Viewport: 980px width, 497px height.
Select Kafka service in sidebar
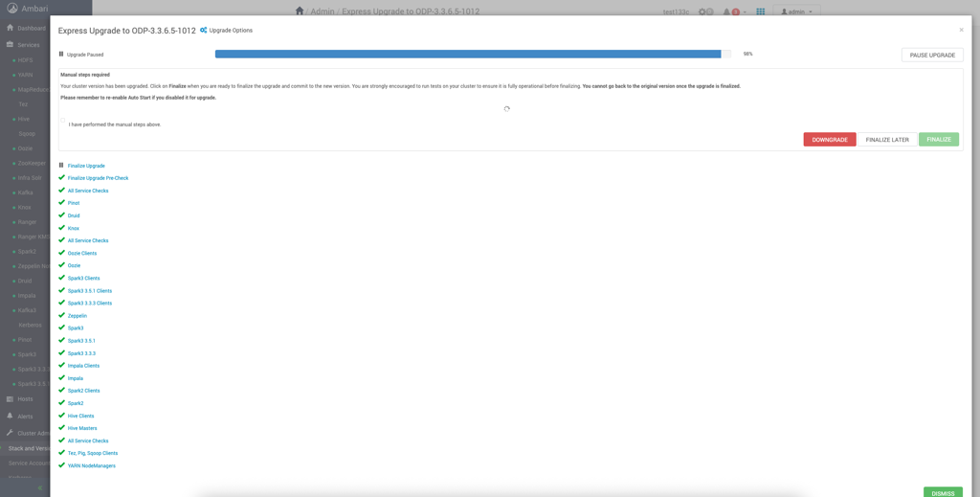pyautogui.click(x=25, y=192)
